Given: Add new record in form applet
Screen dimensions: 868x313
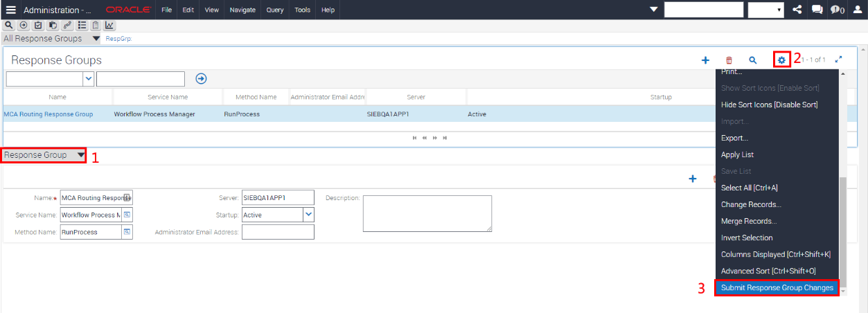Looking at the screenshot, I should pyautogui.click(x=692, y=179).
